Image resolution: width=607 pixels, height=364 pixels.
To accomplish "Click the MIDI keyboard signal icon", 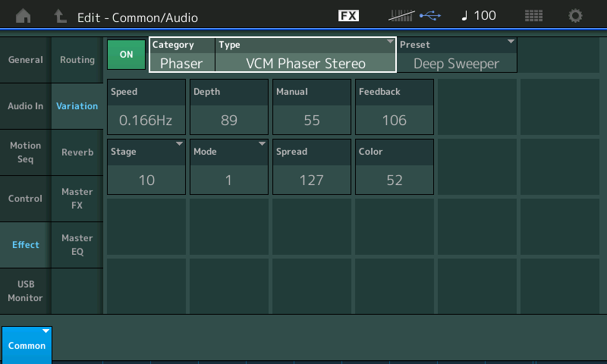I will click(x=401, y=16).
